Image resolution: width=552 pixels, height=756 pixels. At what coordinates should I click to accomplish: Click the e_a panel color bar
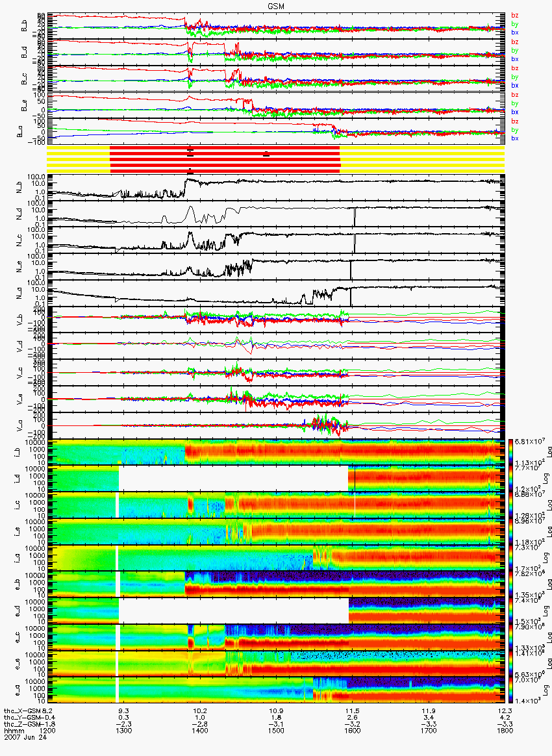coord(510,690)
